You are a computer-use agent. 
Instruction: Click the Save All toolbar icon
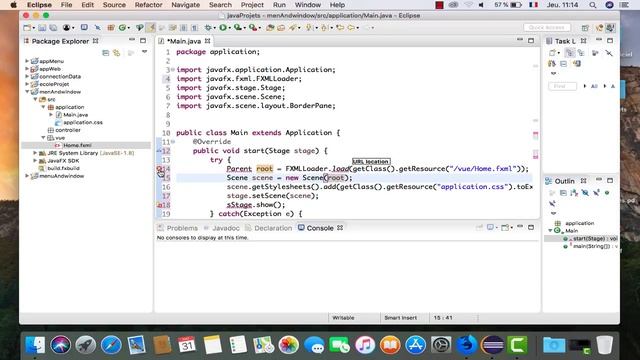pos(53,28)
